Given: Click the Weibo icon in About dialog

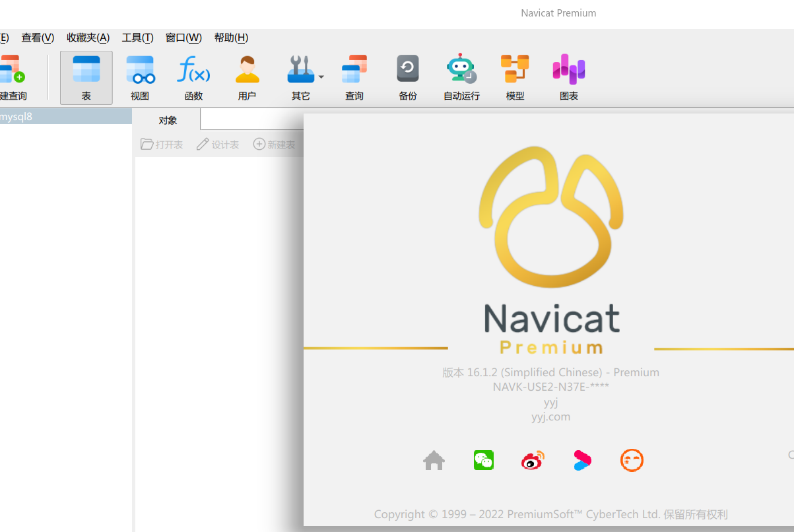Looking at the screenshot, I should pyautogui.click(x=533, y=460).
